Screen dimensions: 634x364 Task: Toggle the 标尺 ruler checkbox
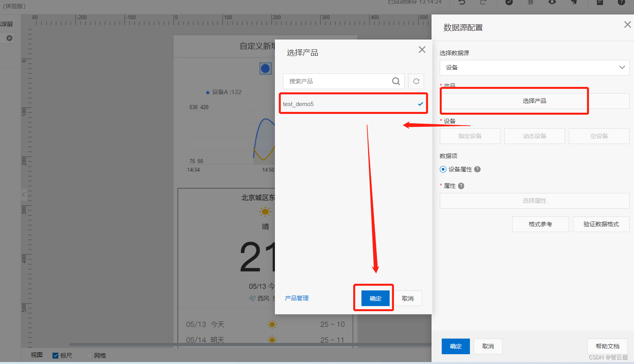coord(55,355)
